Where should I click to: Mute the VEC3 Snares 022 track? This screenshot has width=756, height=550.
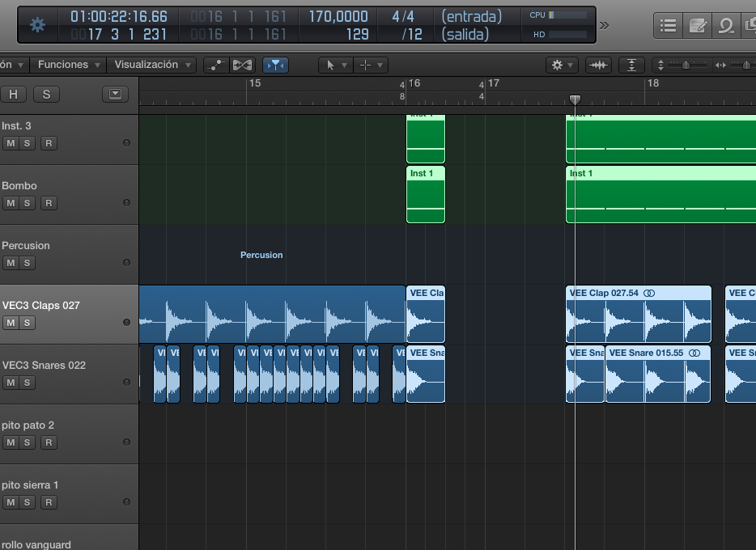click(x=11, y=383)
